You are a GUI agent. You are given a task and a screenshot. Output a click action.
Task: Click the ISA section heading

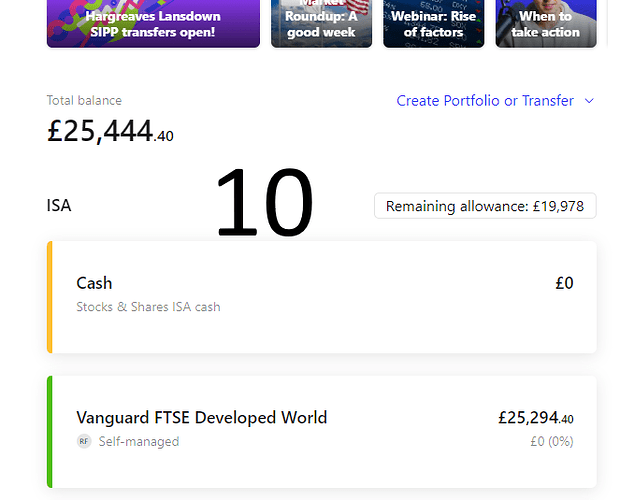point(59,205)
